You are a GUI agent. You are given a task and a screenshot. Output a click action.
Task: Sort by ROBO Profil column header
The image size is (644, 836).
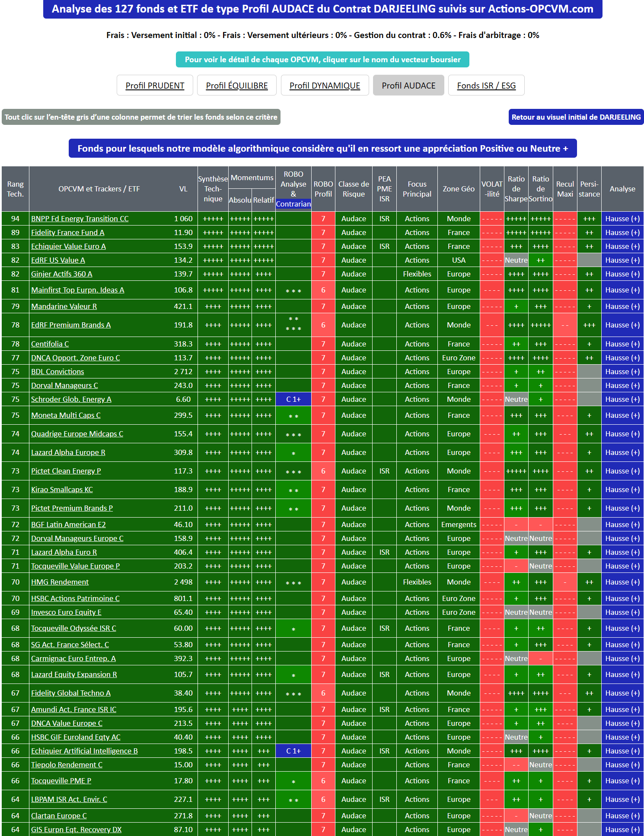[x=323, y=189]
